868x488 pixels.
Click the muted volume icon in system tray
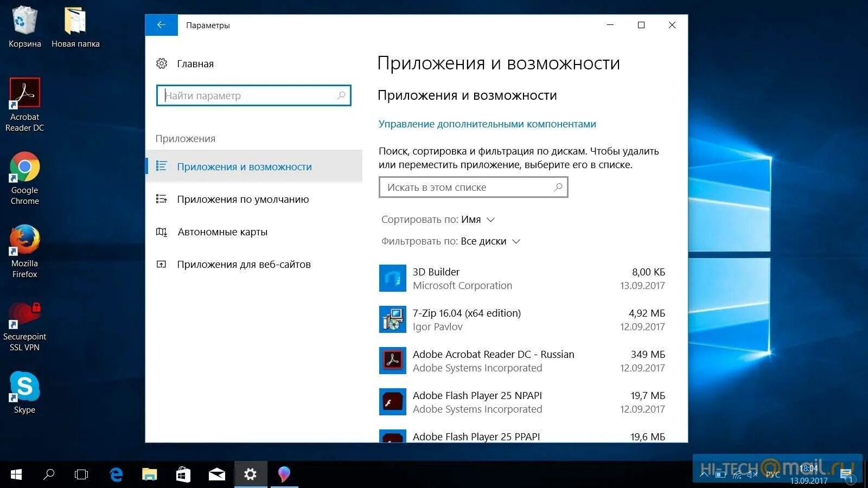click(x=751, y=474)
